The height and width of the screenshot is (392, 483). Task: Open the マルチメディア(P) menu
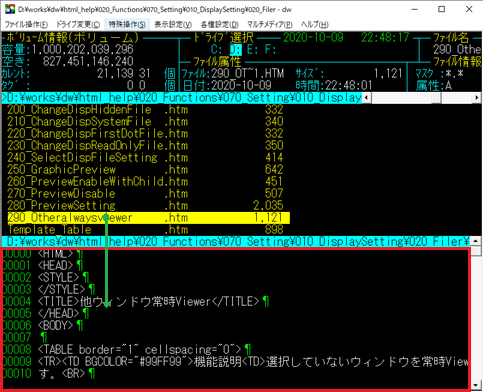click(x=269, y=24)
